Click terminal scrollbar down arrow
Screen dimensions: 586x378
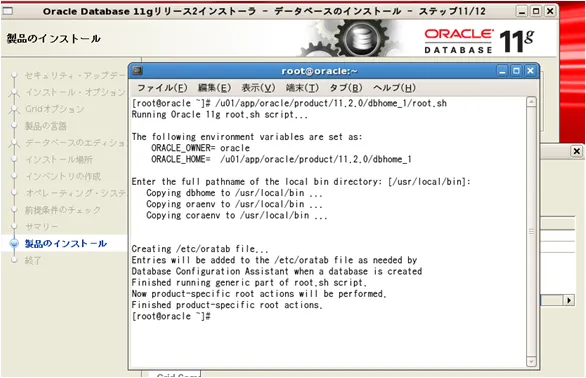pos(531,361)
